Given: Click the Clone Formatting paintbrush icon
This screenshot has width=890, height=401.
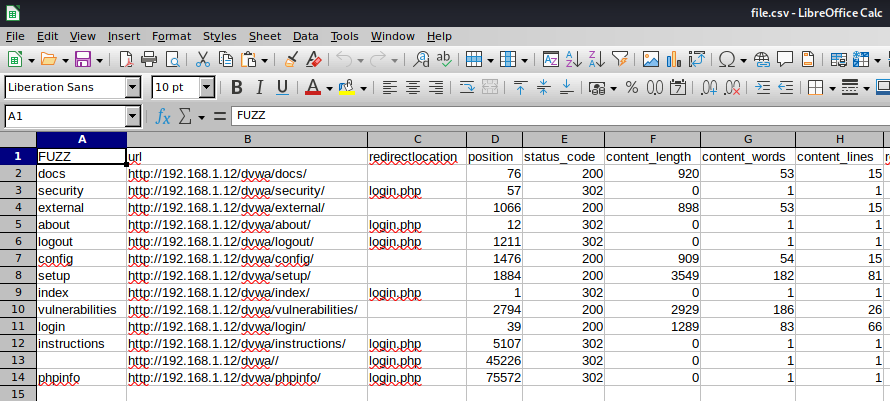Looking at the screenshot, I should tap(291, 60).
